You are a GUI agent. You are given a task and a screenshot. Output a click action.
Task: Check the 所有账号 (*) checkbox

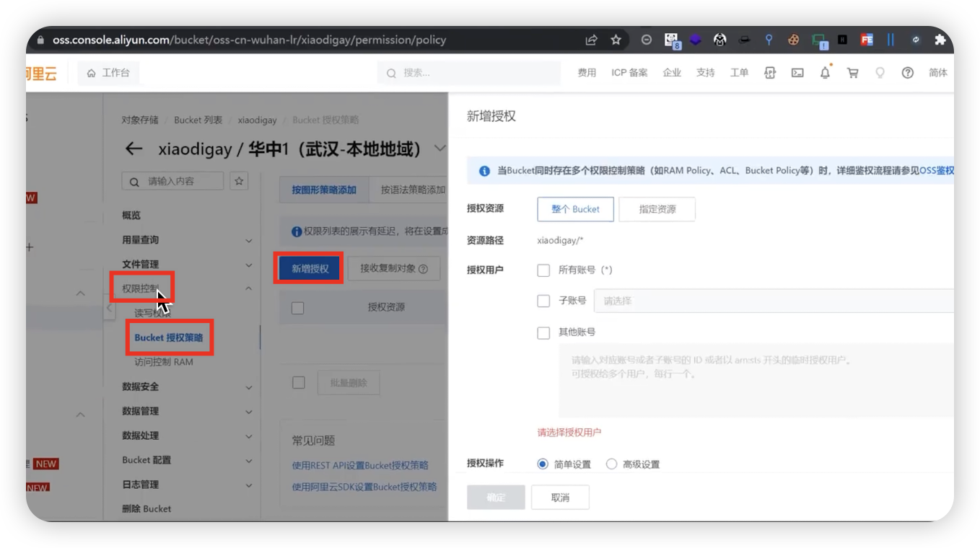(x=543, y=270)
